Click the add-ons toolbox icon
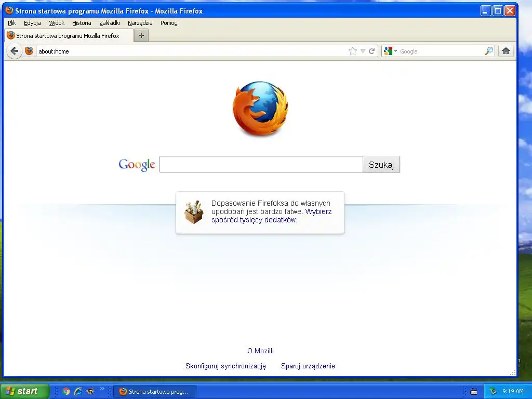532x399 pixels. 194,212
